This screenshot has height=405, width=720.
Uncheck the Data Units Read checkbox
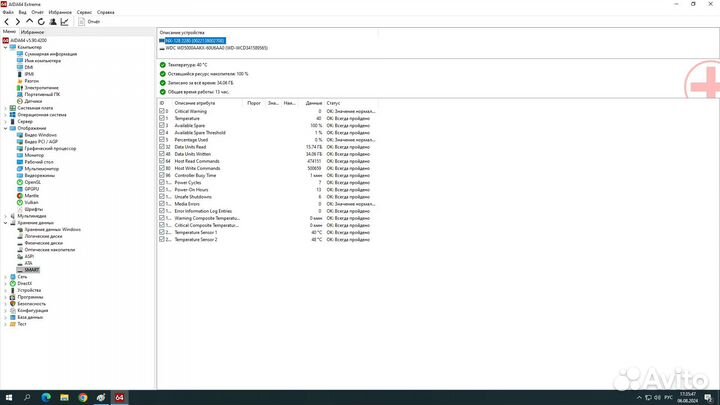click(163, 146)
